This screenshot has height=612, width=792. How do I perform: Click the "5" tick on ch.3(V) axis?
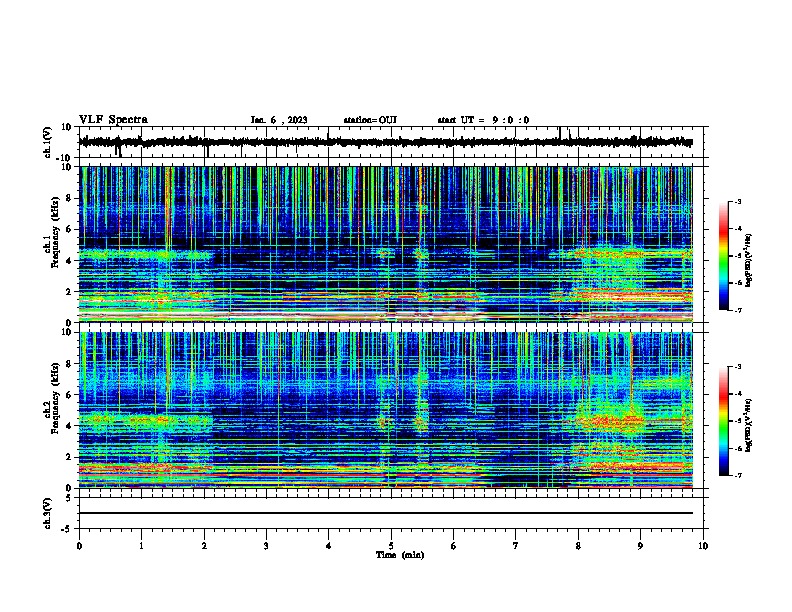[x=69, y=498]
